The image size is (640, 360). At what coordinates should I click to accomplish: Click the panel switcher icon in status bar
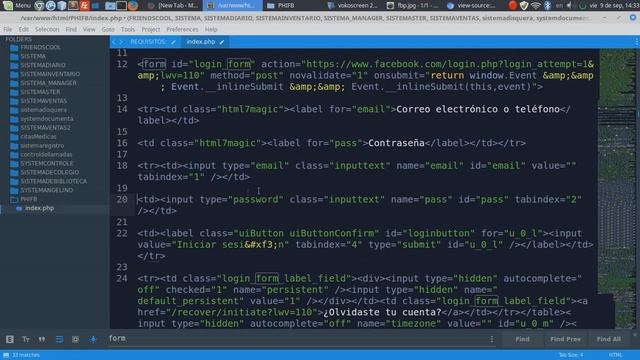[x=6, y=355]
